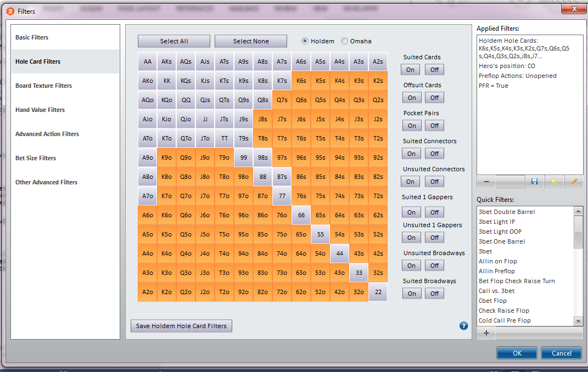The image size is (588, 372).
Task: Click the Select All button
Action: coord(174,41)
